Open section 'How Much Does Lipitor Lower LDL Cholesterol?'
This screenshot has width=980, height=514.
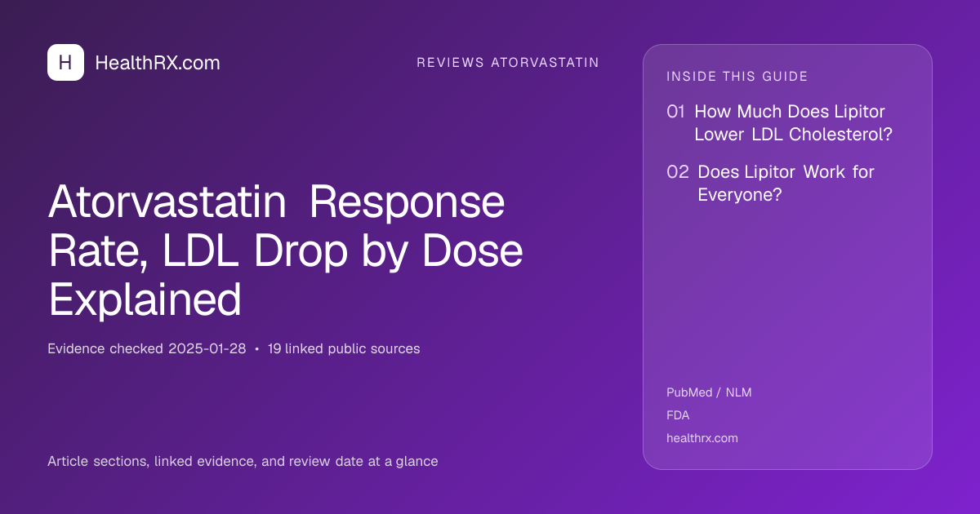(x=793, y=123)
